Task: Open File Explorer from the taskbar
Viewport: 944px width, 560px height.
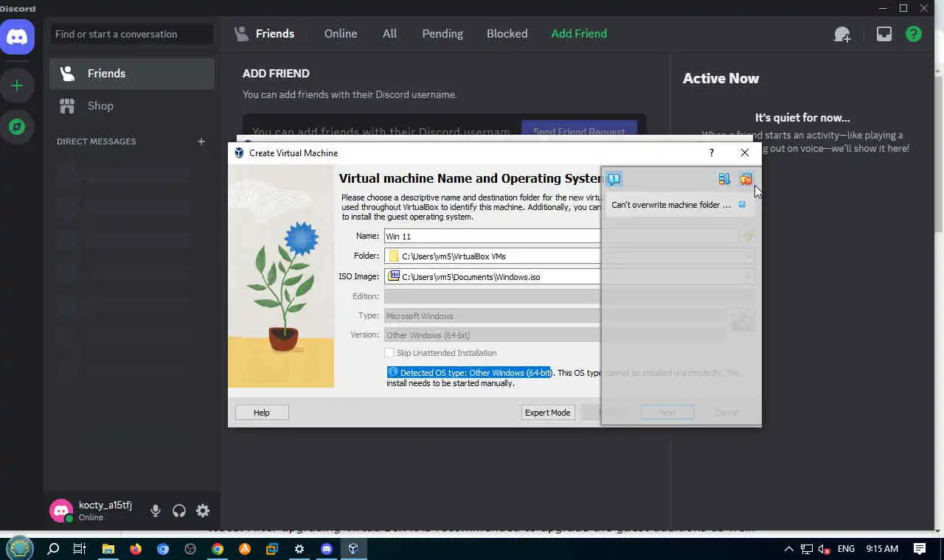Action: tap(108, 549)
